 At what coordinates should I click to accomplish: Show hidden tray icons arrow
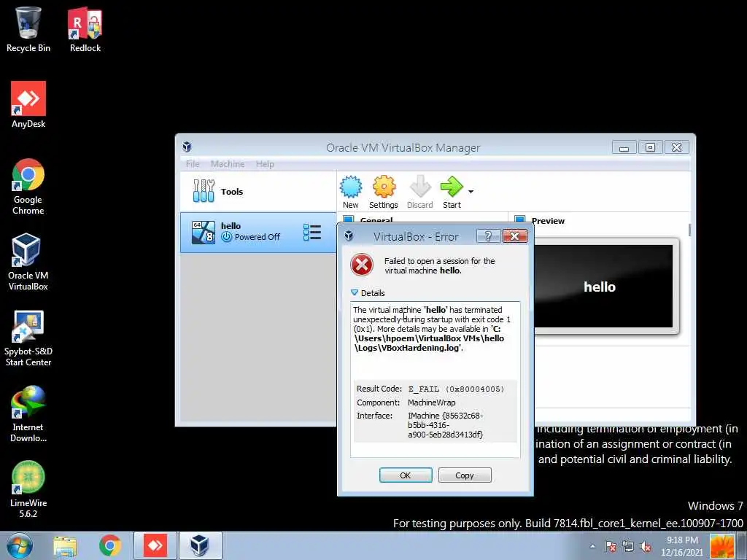tap(592, 546)
